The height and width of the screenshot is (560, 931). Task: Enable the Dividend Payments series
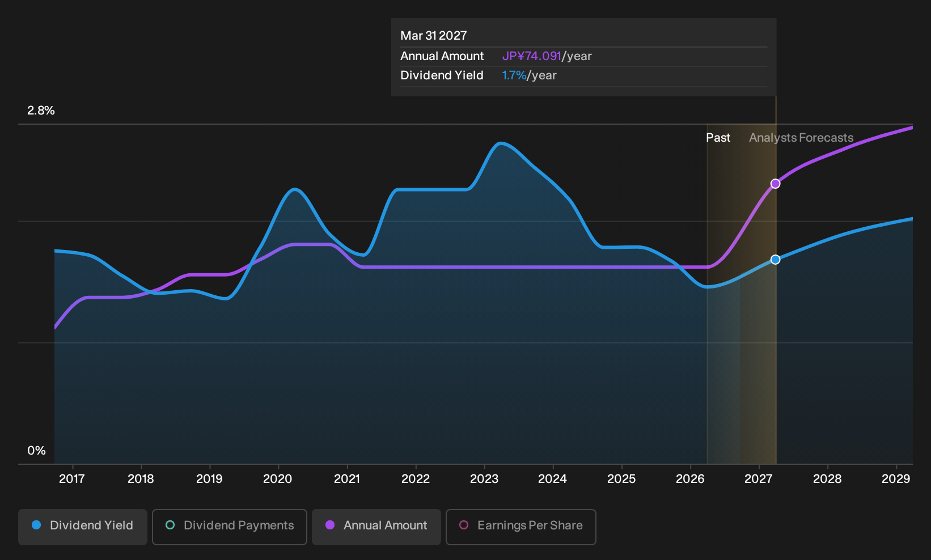point(230,527)
